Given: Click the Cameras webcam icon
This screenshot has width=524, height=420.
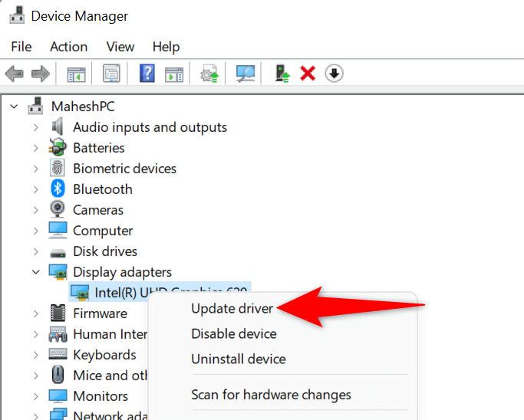Looking at the screenshot, I should pyautogui.click(x=58, y=209).
